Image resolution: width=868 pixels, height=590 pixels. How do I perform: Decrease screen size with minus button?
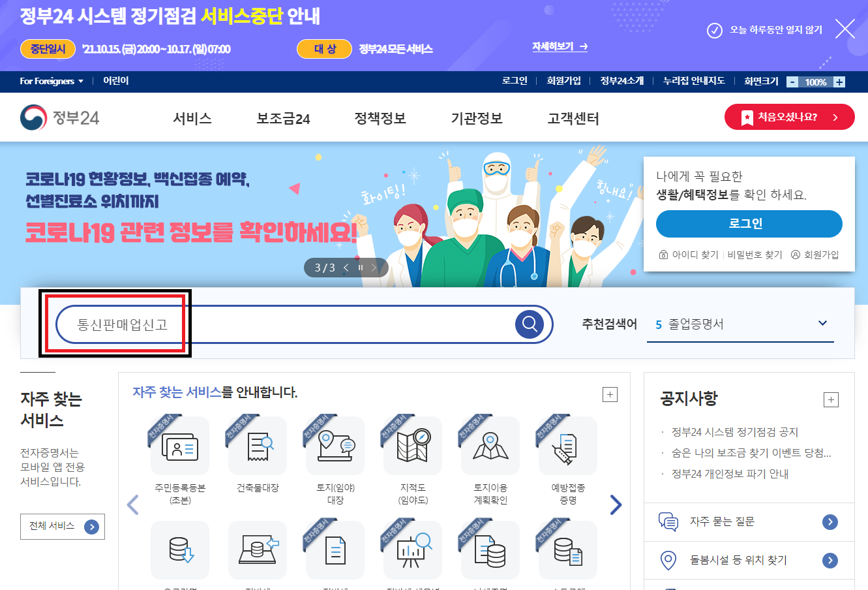792,82
